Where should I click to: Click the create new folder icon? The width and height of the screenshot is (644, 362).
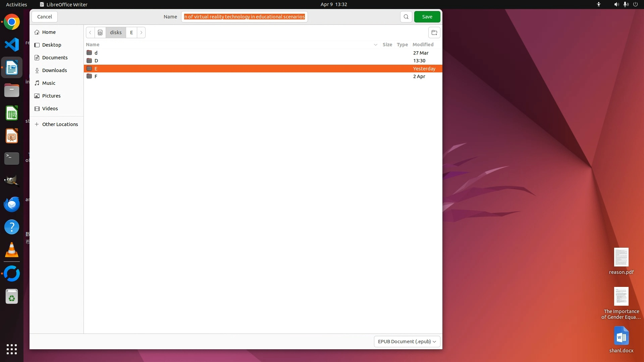434,33
